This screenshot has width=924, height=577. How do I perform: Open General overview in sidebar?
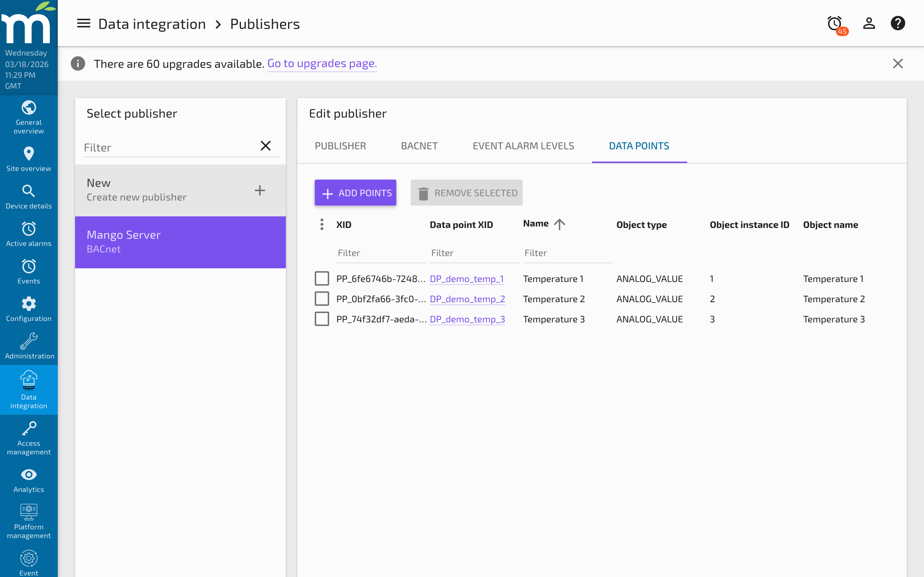[x=29, y=117]
